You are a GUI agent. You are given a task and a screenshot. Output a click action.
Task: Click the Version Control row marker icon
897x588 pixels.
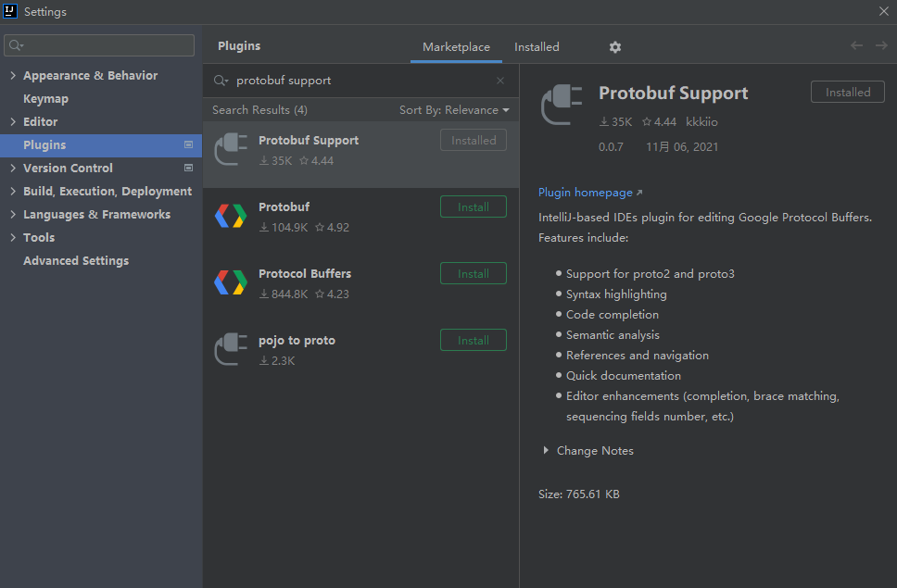[x=188, y=168]
